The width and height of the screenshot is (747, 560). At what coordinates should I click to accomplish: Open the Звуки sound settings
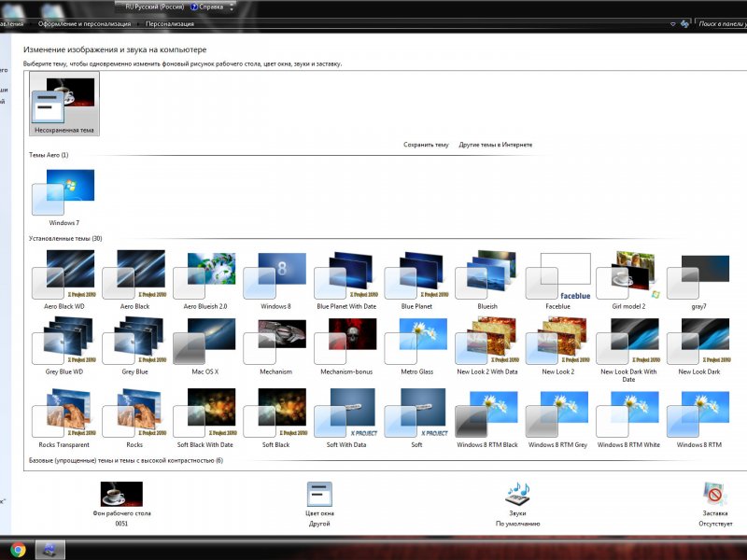coord(517,504)
